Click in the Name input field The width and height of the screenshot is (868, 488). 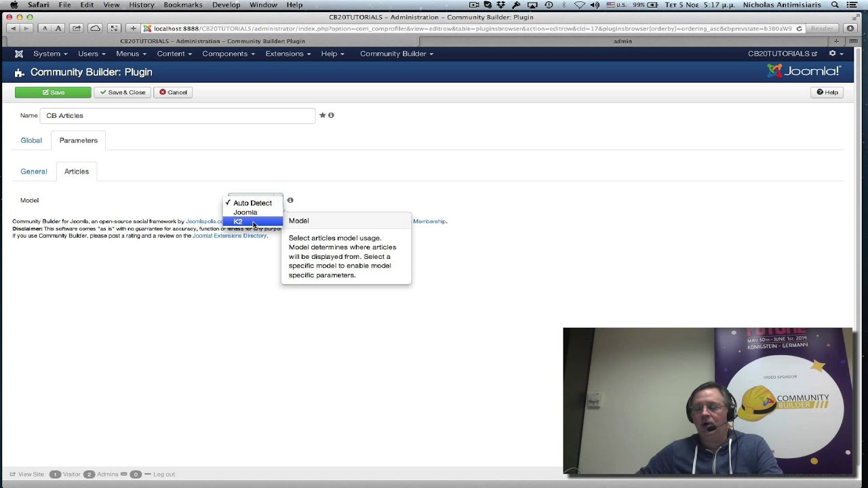click(x=178, y=116)
